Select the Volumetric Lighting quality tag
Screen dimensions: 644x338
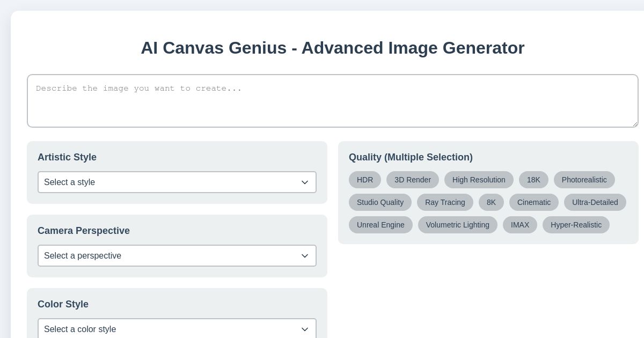(x=458, y=225)
